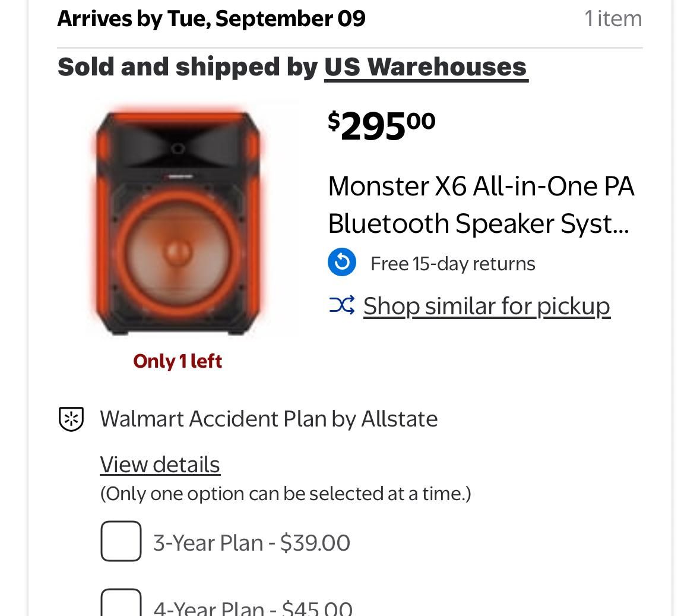Click the 'Only 1 left' stock notice
Image resolution: width=700 pixels, height=616 pixels.
178,361
